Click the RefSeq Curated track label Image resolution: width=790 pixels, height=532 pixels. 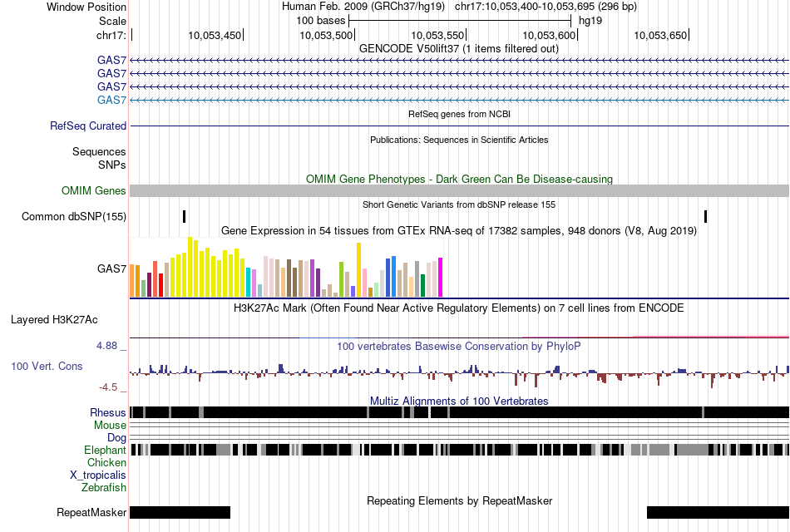click(87, 126)
